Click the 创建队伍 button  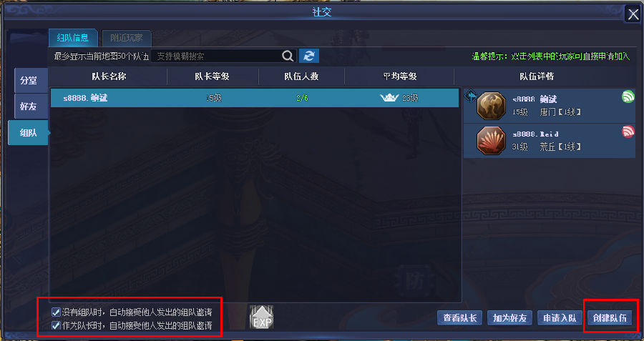coord(610,317)
